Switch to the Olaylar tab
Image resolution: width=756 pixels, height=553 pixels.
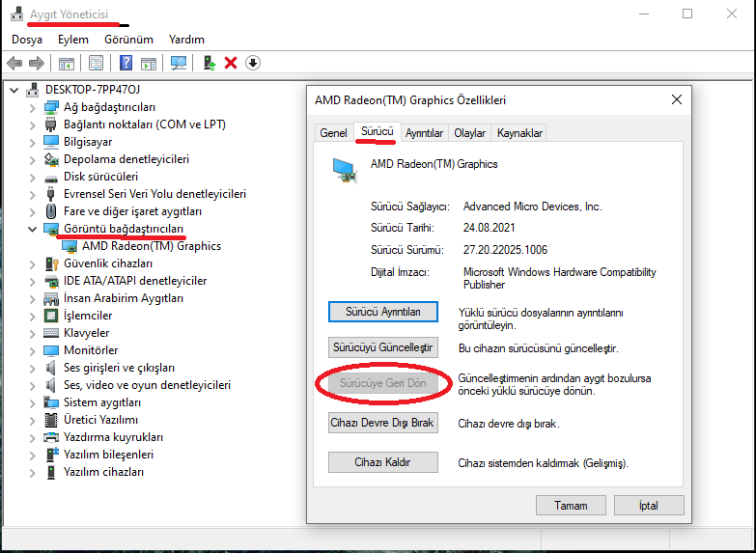click(469, 133)
